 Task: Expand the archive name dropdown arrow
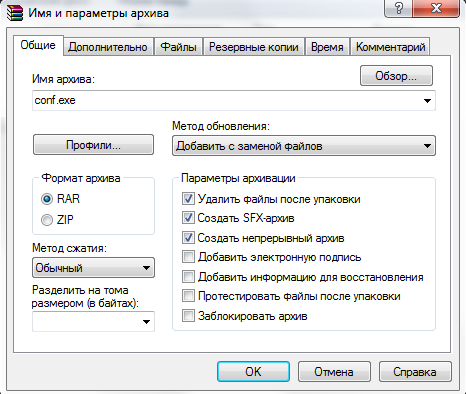427,100
